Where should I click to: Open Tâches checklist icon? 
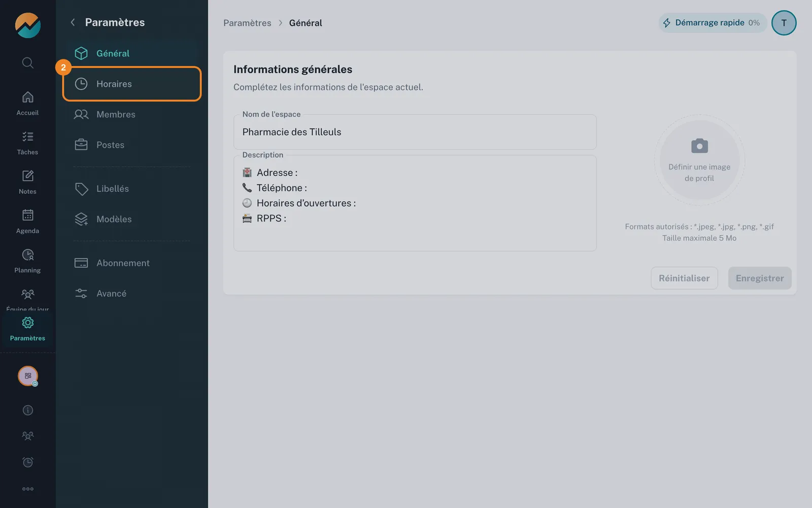[x=28, y=136]
